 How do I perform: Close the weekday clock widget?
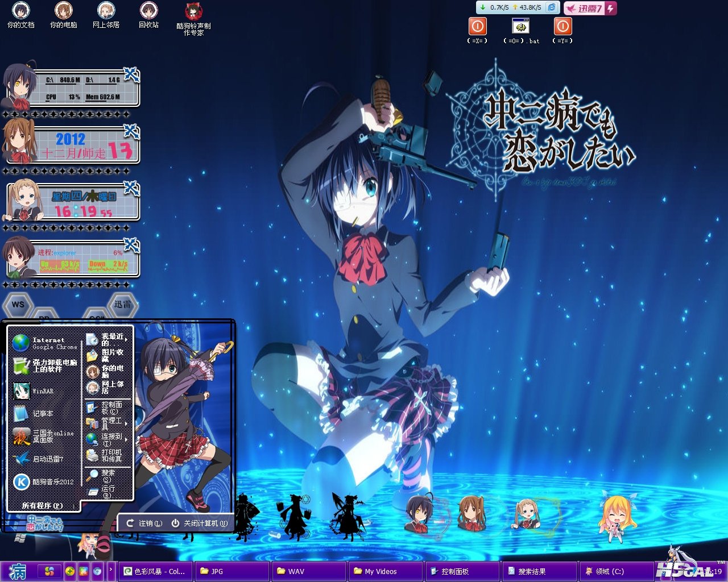pos(131,188)
